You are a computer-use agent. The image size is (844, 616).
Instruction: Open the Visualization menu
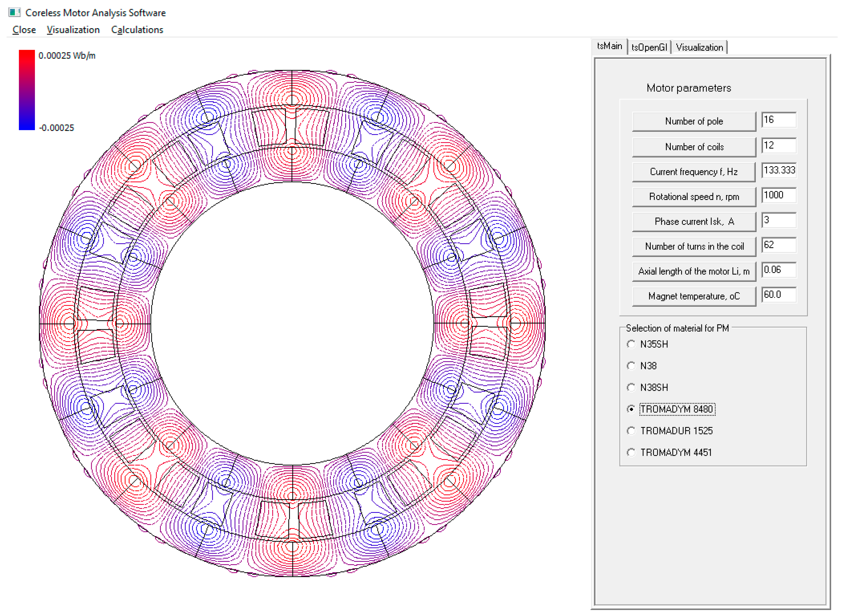(73, 30)
